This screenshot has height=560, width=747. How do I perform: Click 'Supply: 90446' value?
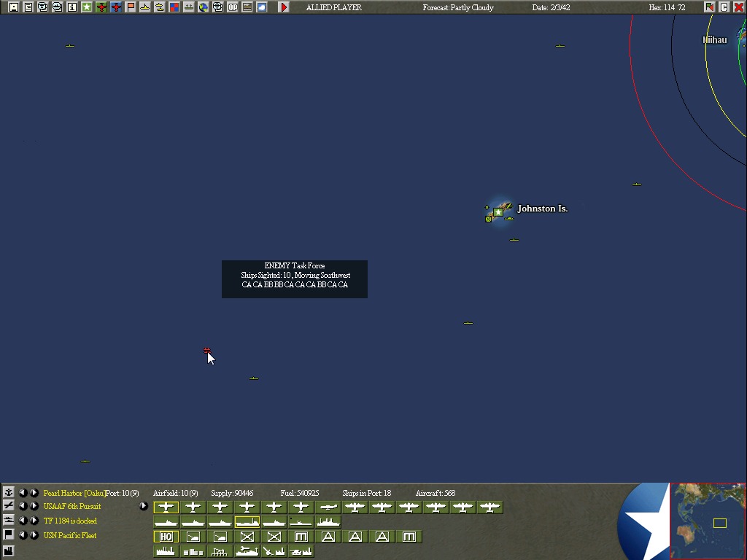click(x=232, y=493)
